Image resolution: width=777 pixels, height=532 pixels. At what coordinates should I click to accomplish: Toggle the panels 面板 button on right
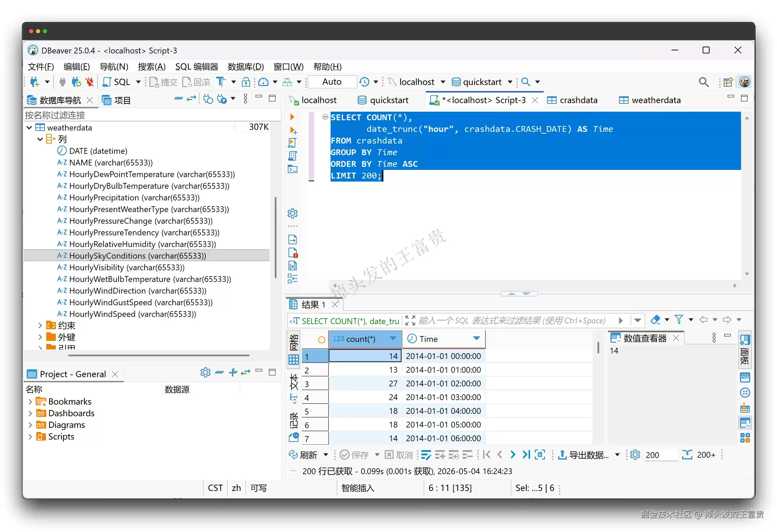(744, 349)
